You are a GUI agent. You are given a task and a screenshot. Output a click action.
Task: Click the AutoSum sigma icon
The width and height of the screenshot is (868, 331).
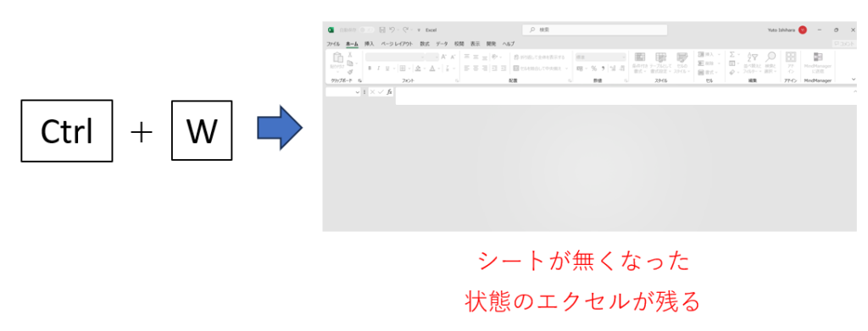(732, 55)
